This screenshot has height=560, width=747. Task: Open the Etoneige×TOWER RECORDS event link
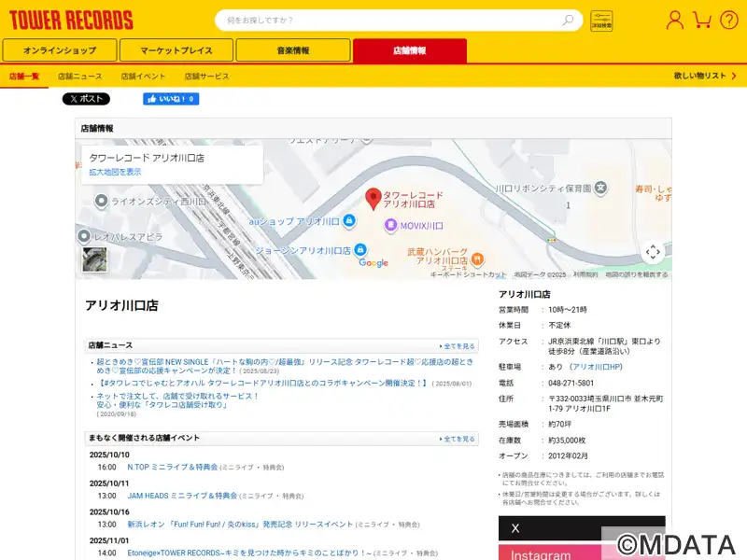point(249,553)
